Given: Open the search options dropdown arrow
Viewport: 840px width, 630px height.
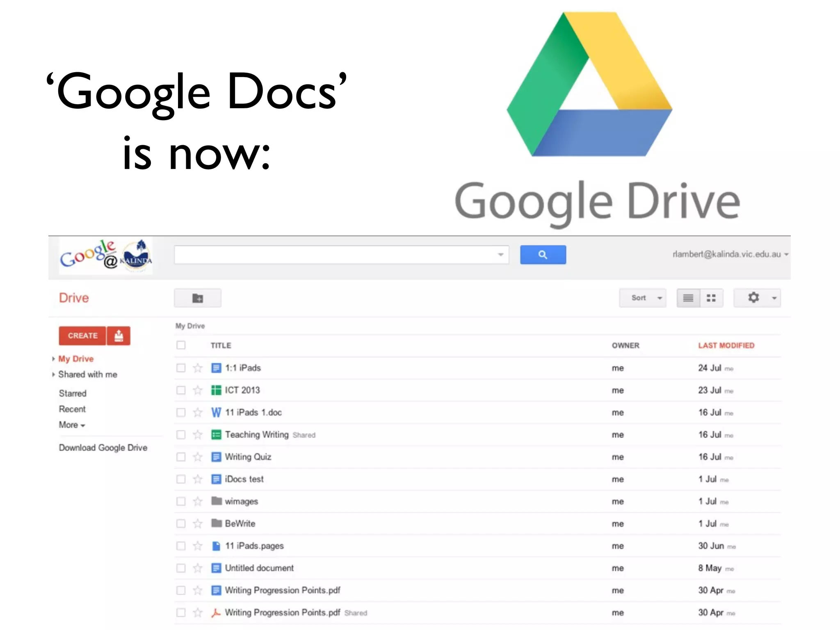Looking at the screenshot, I should pos(500,255).
